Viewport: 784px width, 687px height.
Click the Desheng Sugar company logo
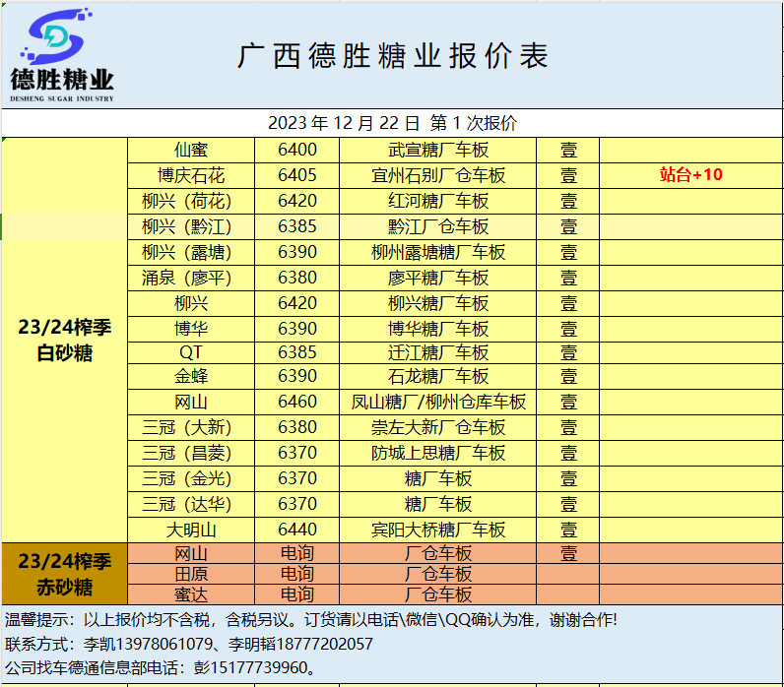click(x=61, y=54)
